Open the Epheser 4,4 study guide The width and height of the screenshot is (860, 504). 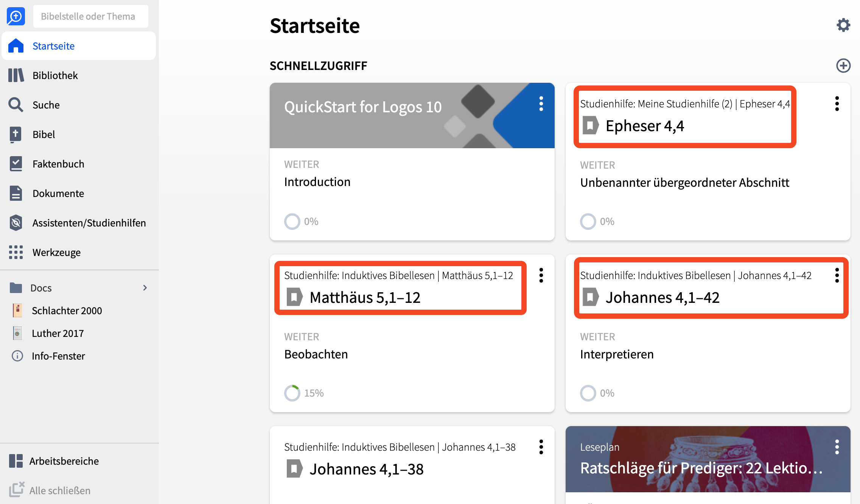644,126
